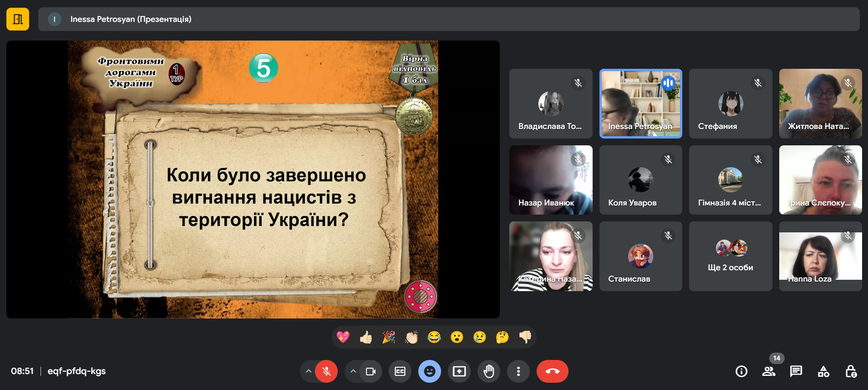Open the meeting details info icon
Viewport: 868px width, 390px height.
pyautogui.click(x=741, y=371)
